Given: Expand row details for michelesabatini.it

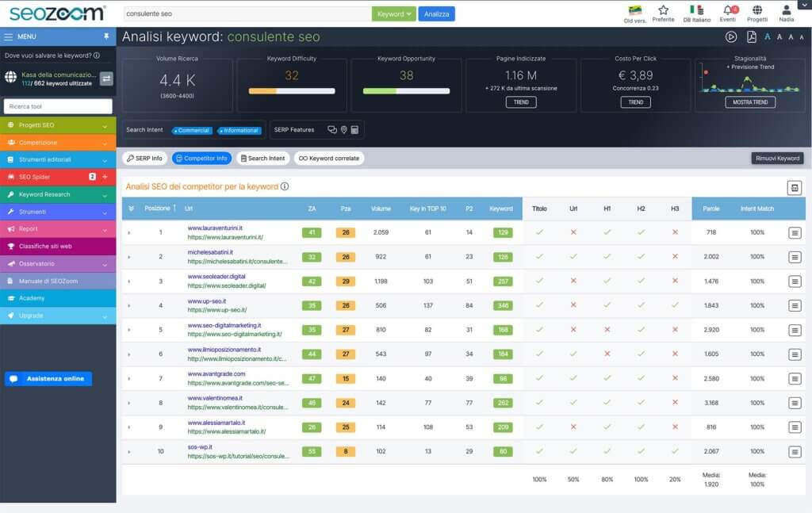Looking at the screenshot, I should pyautogui.click(x=129, y=257).
